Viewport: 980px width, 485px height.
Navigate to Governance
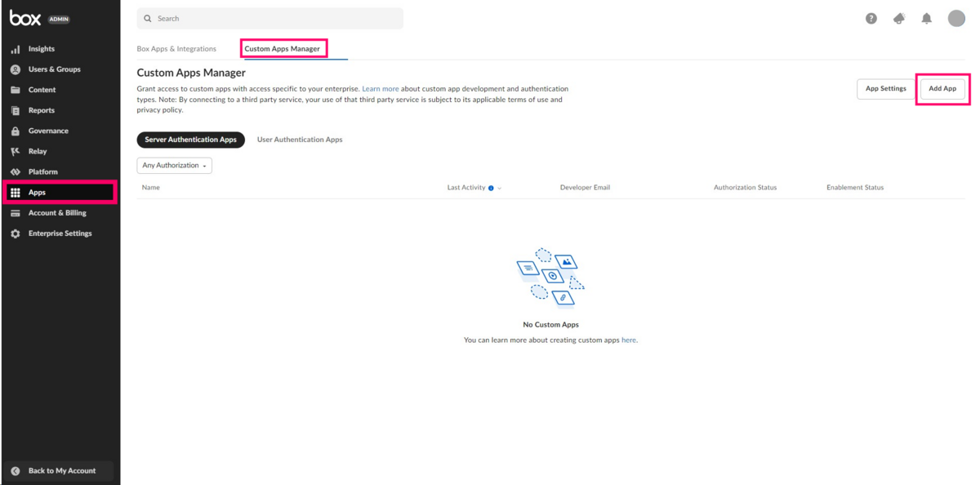click(48, 131)
